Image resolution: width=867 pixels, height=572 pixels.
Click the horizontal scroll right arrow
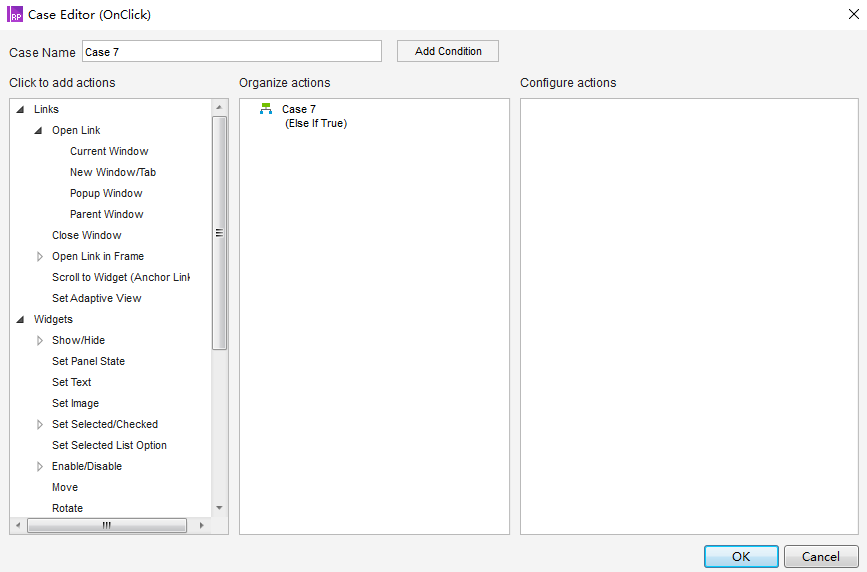point(201,525)
